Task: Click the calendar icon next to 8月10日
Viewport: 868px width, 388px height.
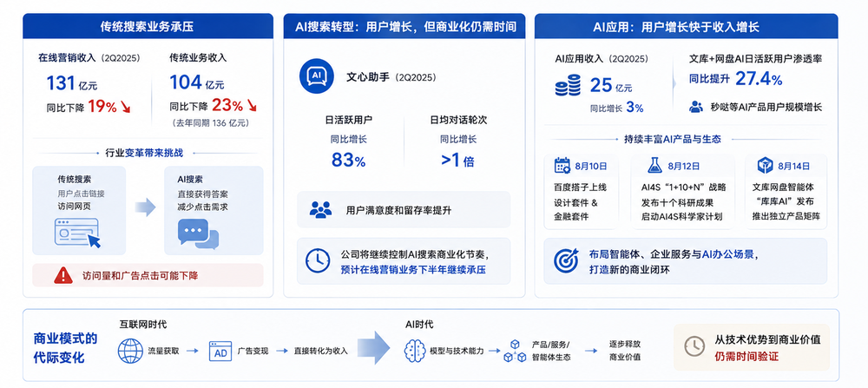Action: pyautogui.click(x=562, y=166)
